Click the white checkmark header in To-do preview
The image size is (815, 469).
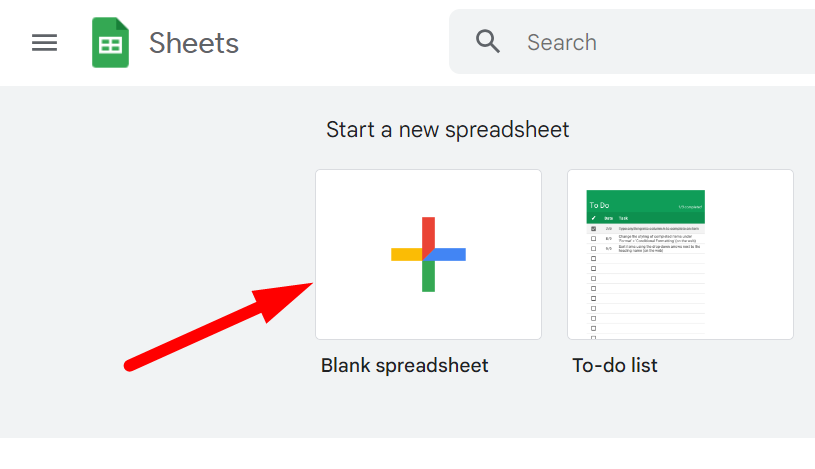pyautogui.click(x=594, y=218)
